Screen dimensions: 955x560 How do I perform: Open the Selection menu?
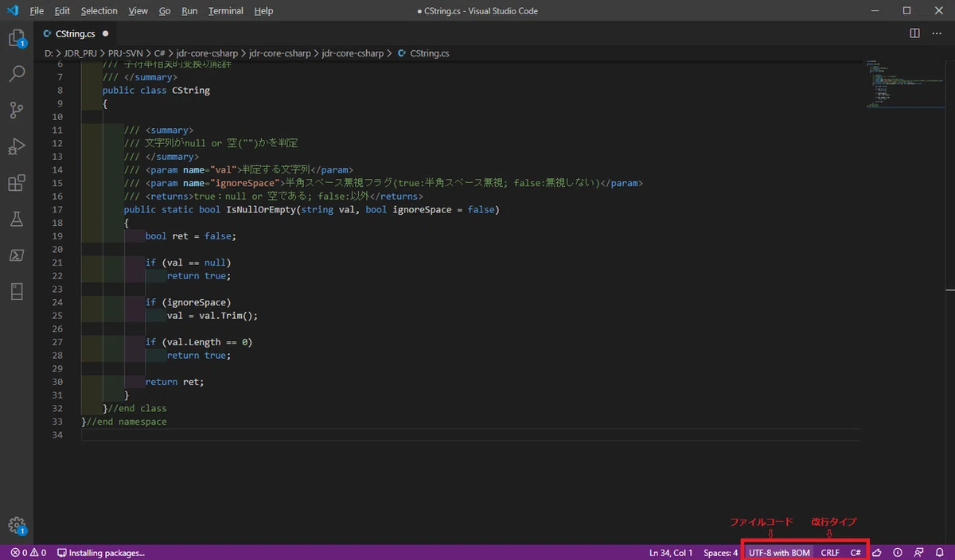(99, 10)
